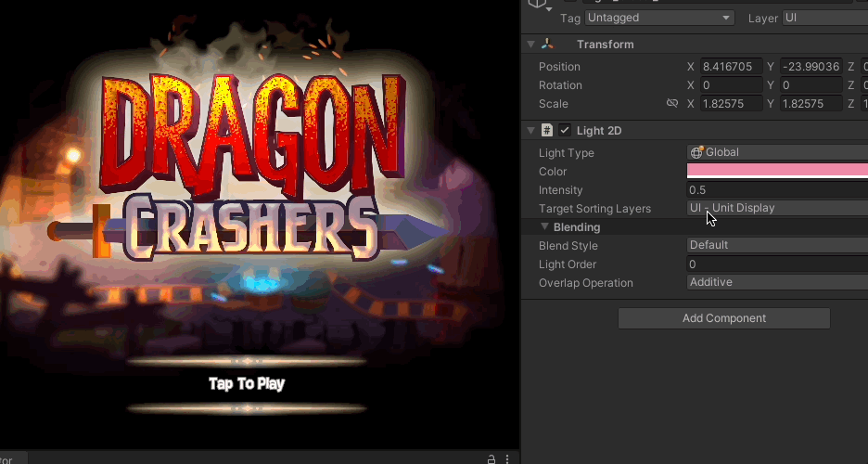
Task: Edit the Rotation Y field
Action: coord(811,85)
